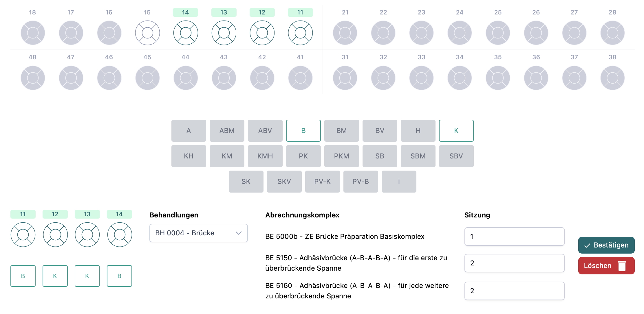This screenshot has height=314, width=644.
Task: Expand the treatment list chevron arrow
Action: (239, 233)
